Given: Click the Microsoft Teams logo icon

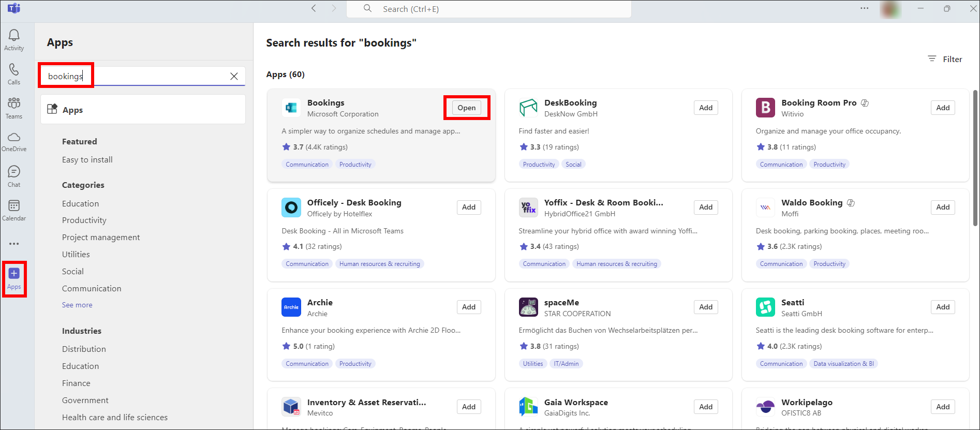Looking at the screenshot, I should coord(14,8).
